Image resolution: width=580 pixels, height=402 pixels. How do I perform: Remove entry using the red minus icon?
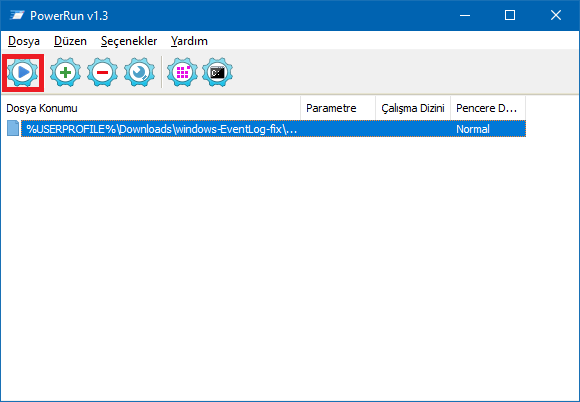point(102,72)
